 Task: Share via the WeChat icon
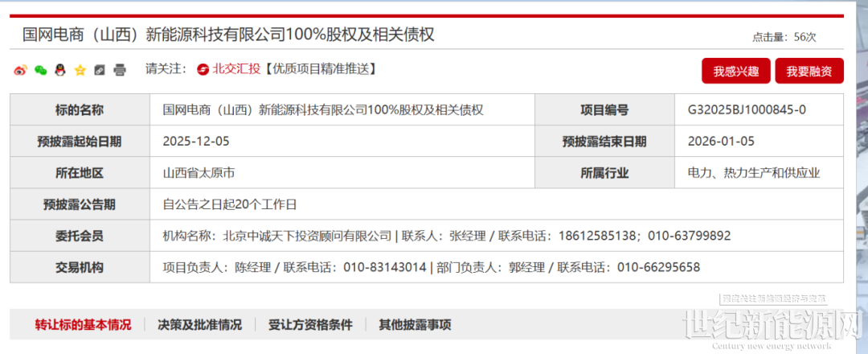point(40,70)
